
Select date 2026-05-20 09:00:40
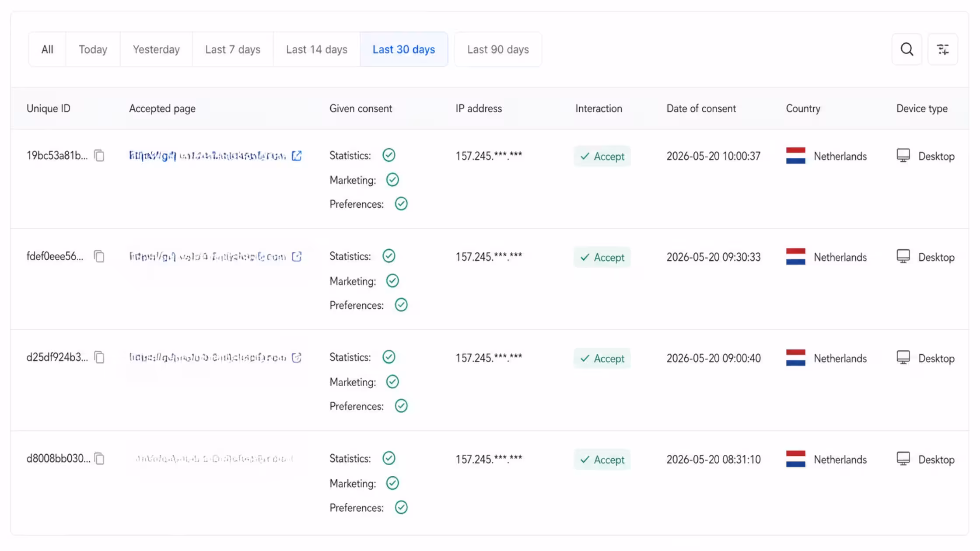pyautogui.click(x=714, y=358)
